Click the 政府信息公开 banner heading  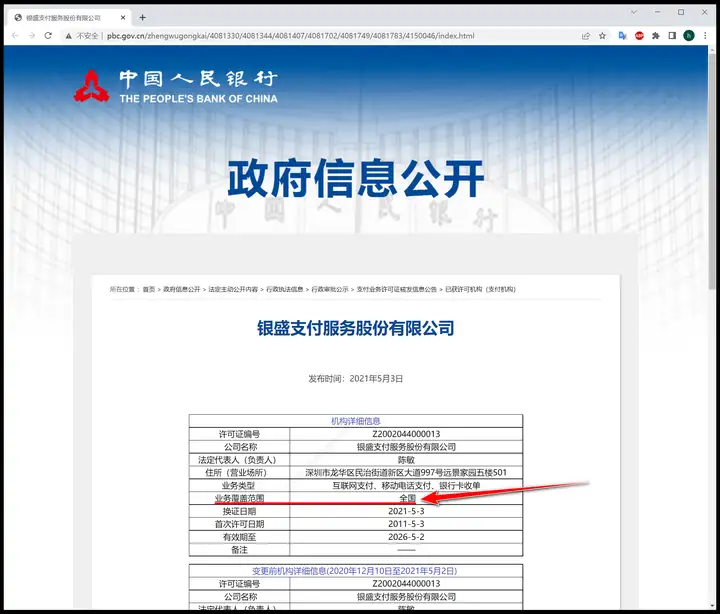356,179
